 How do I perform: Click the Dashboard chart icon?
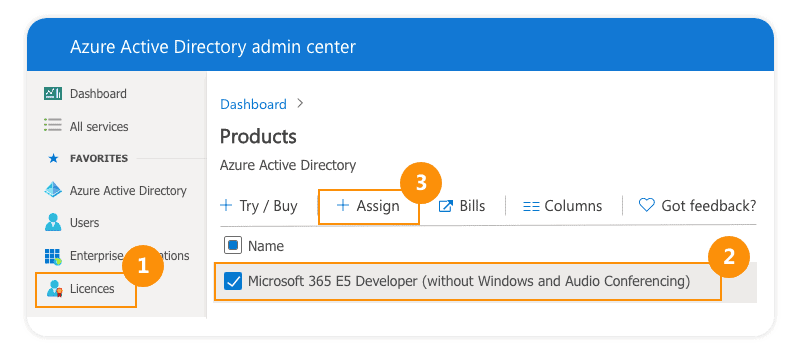pos(53,94)
